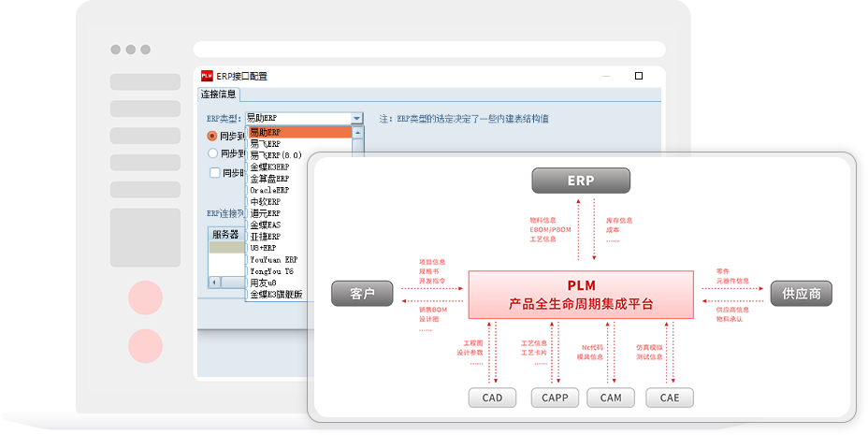Image resolution: width=868 pixels, height=435 pixels.
Task: Click the CAD box in the diagram
Action: tap(492, 398)
